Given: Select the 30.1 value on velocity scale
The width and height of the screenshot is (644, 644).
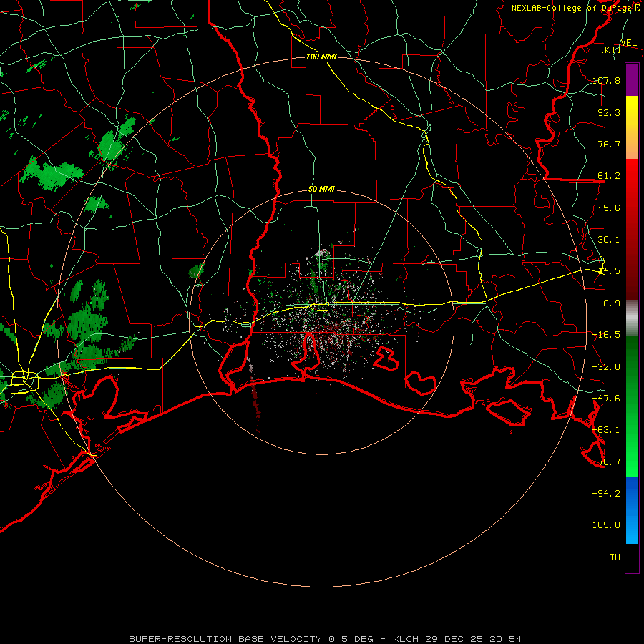Looking at the screenshot, I should (x=609, y=240).
